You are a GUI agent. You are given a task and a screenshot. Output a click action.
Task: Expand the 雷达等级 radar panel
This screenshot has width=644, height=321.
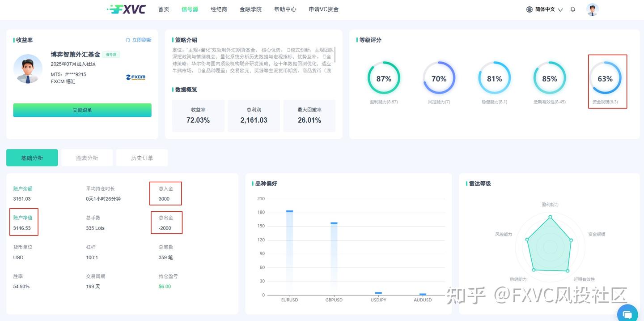pyautogui.click(x=478, y=184)
